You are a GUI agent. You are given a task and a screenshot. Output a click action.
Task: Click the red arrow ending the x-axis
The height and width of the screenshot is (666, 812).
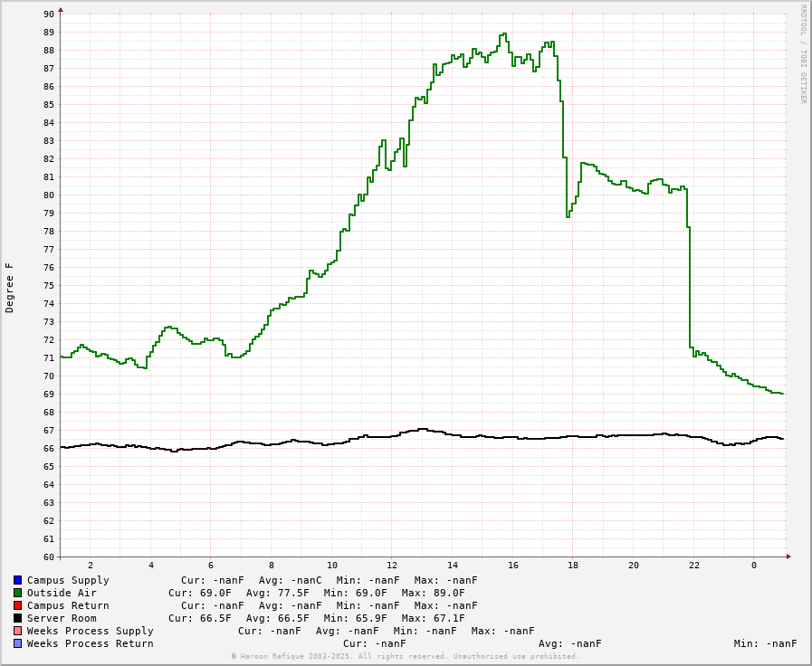[788, 557]
